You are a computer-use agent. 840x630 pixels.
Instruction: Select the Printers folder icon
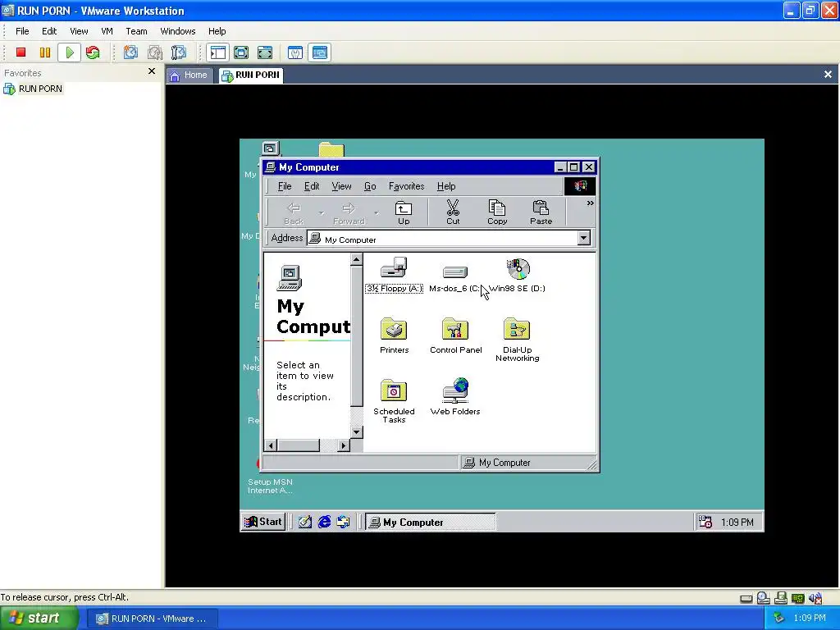click(395, 336)
